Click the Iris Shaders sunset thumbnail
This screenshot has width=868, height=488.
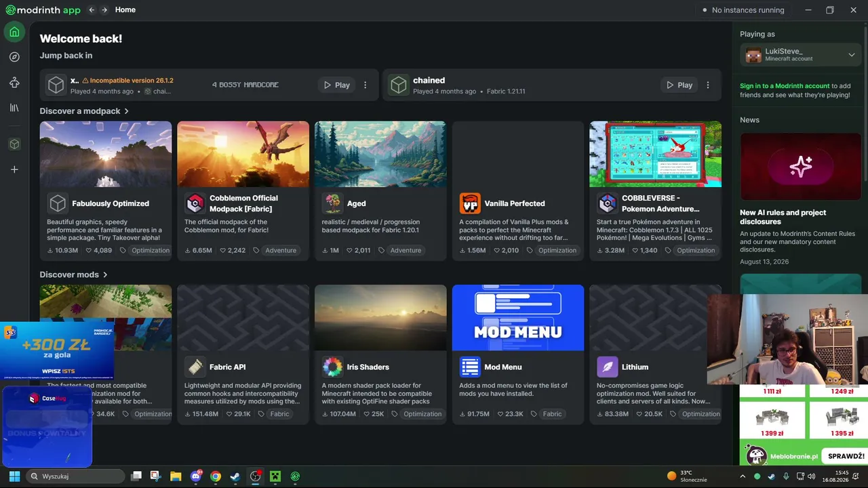pyautogui.click(x=380, y=318)
